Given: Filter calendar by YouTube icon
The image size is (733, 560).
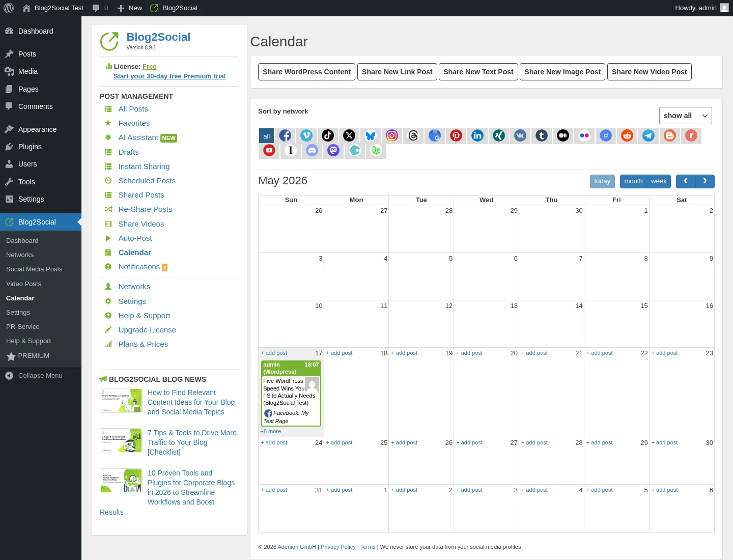Looking at the screenshot, I should click(269, 150).
